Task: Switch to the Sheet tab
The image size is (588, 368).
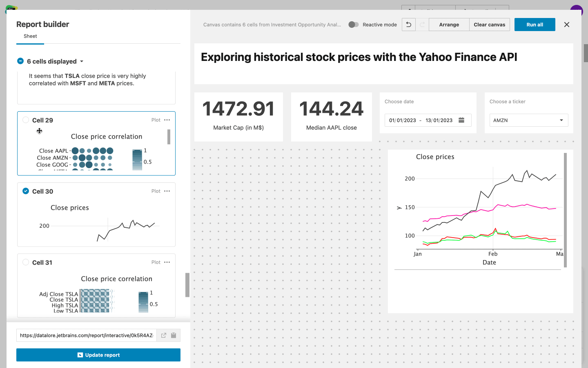Action: click(30, 36)
